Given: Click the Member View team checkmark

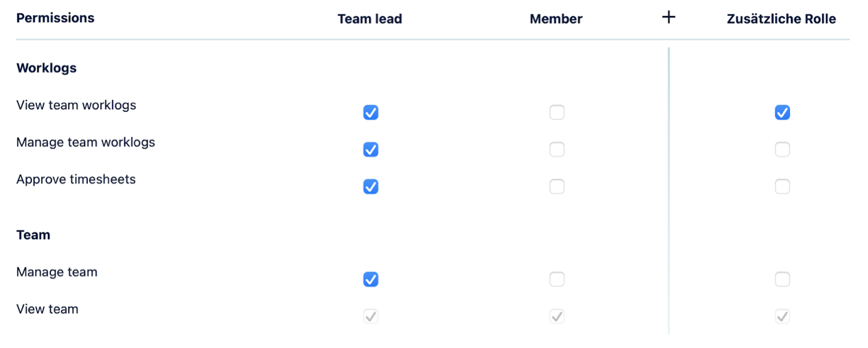Looking at the screenshot, I should click(x=557, y=317).
